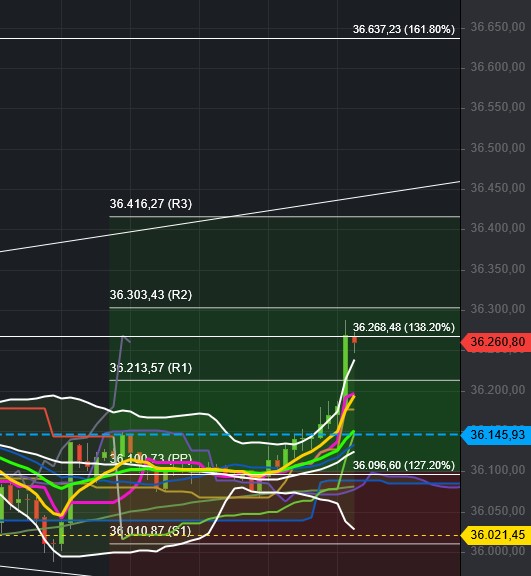Select the 36.096,60 (127.20%) Fibonacci label

coord(404,465)
